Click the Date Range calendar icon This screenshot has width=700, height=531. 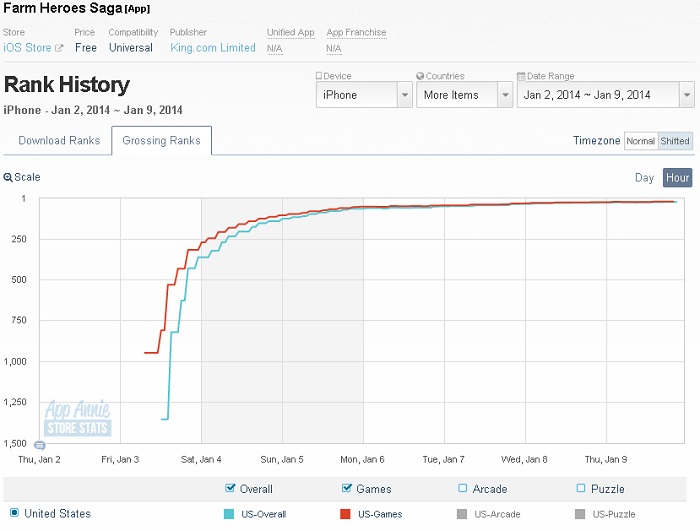click(521, 76)
